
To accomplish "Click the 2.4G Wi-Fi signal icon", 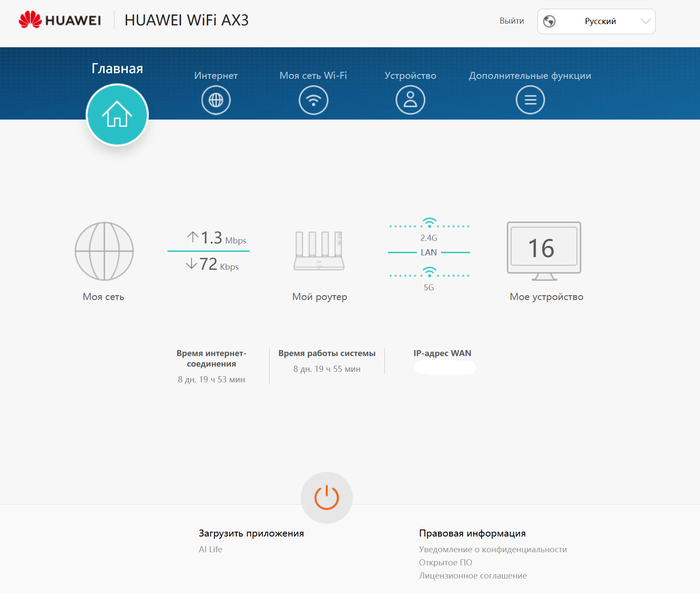I will 429,223.
